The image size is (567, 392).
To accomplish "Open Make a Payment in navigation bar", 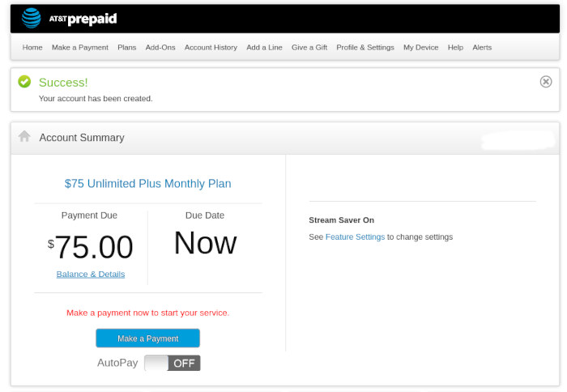I will coord(80,48).
